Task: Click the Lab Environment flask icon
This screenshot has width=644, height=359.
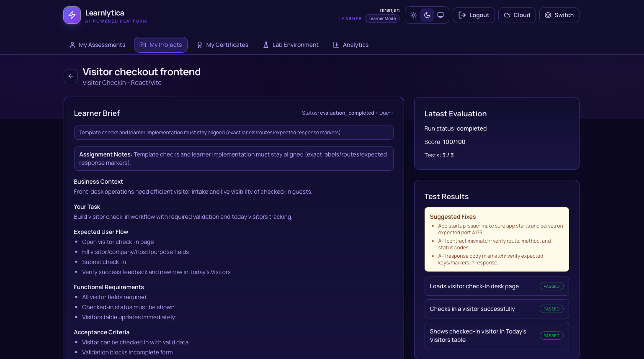Action: 265,45
